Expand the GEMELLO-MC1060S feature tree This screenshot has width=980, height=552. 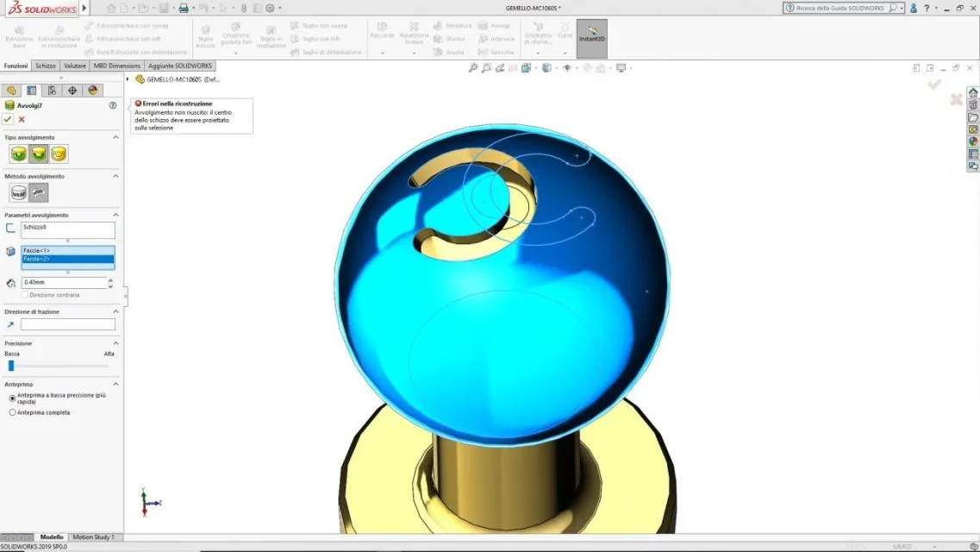coord(128,79)
